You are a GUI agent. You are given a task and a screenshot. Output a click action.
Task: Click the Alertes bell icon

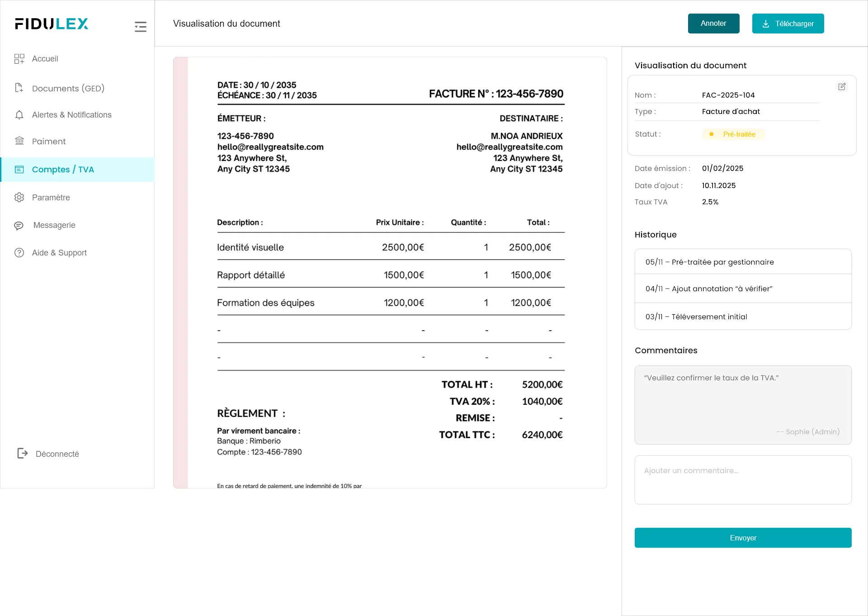pyautogui.click(x=19, y=115)
